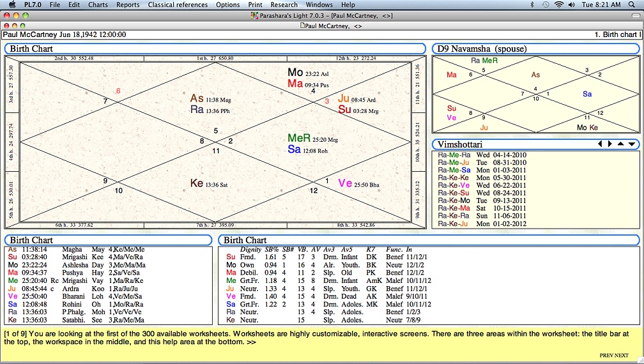Click the NEXT help link
Screen dimensions: 644x364
pyautogui.click(x=622, y=355)
